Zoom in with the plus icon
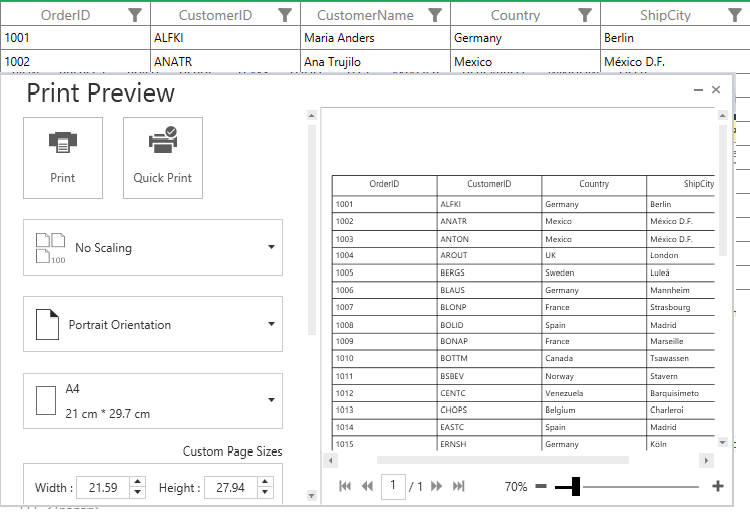750x522 pixels. pos(717,486)
